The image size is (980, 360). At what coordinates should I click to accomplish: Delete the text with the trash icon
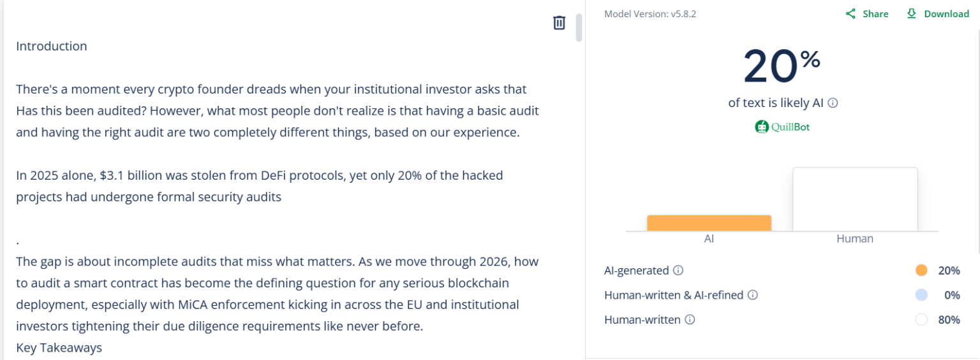(559, 23)
